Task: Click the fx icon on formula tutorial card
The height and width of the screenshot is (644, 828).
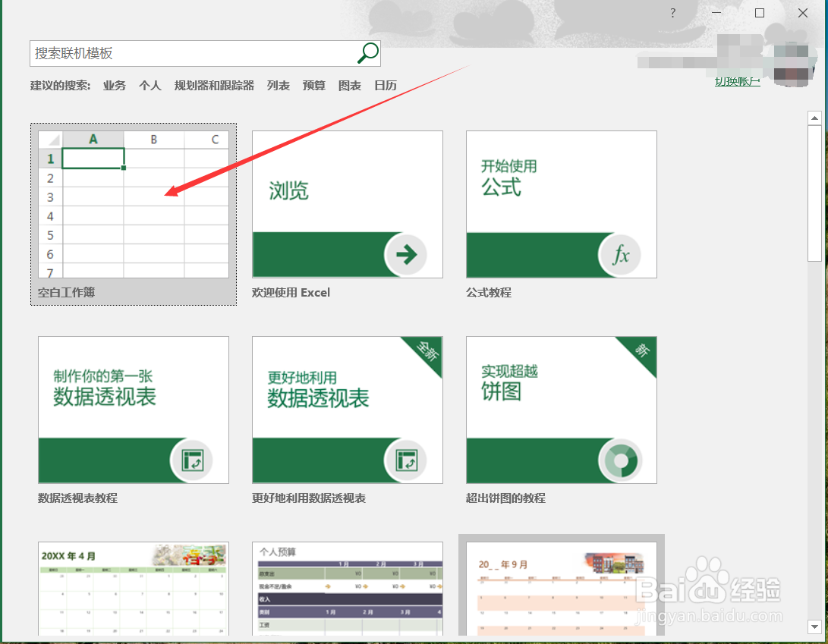Action: 620,255
